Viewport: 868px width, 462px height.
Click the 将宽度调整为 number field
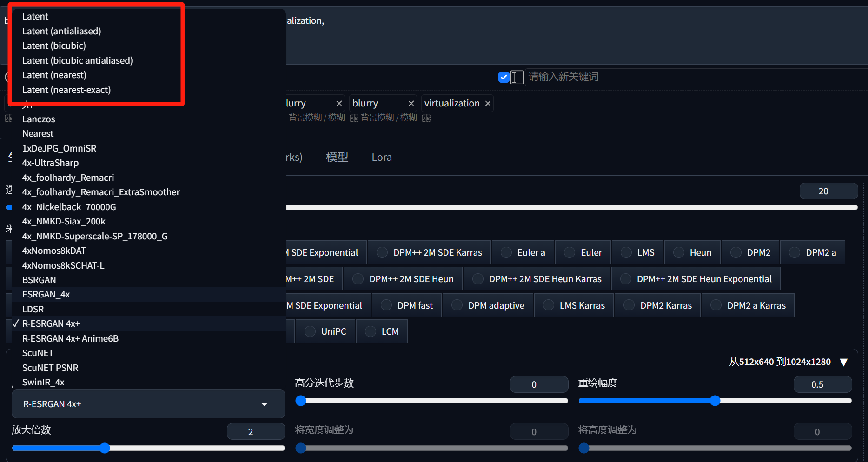point(539,431)
